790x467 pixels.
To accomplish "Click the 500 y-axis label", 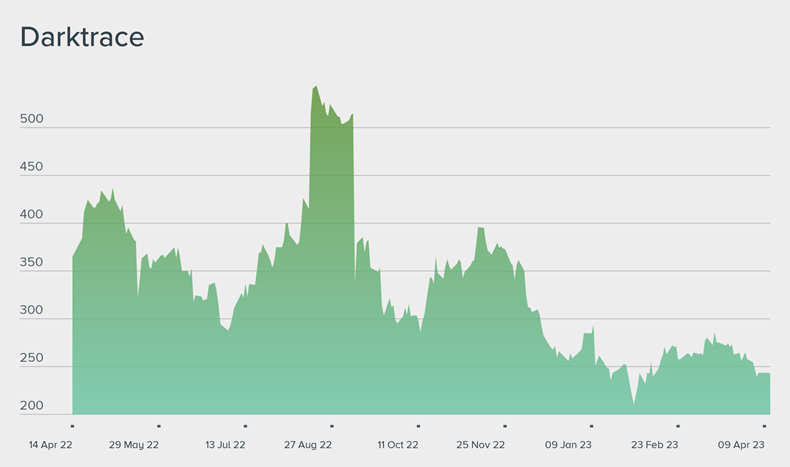I will (32, 119).
